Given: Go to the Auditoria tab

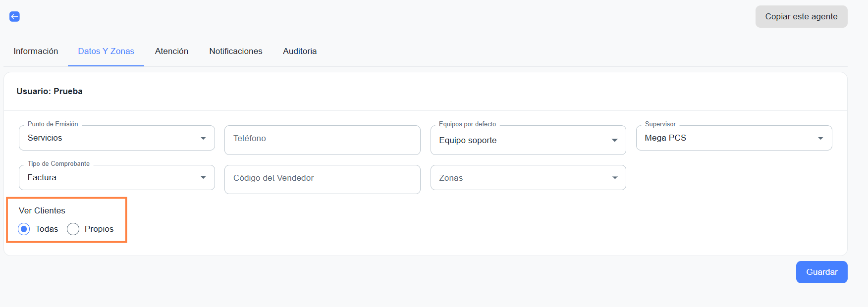Looking at the screenshot, I should tap(300, 51).
